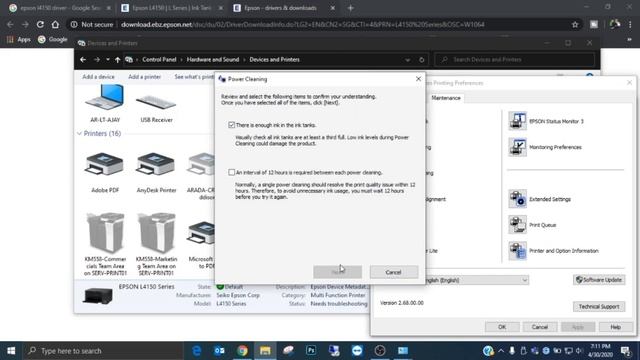This screenshot has height=360, width=640.
Task: Open Extended Settings in Printing Preferences
Action: pyautogui.click(x=540, y=199)
